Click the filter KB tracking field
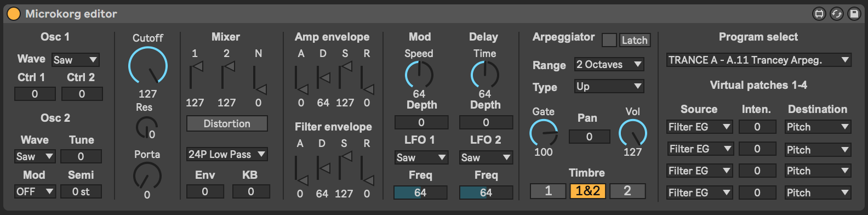This screenshot has height=215, width=868. click(x=251, y=191)
